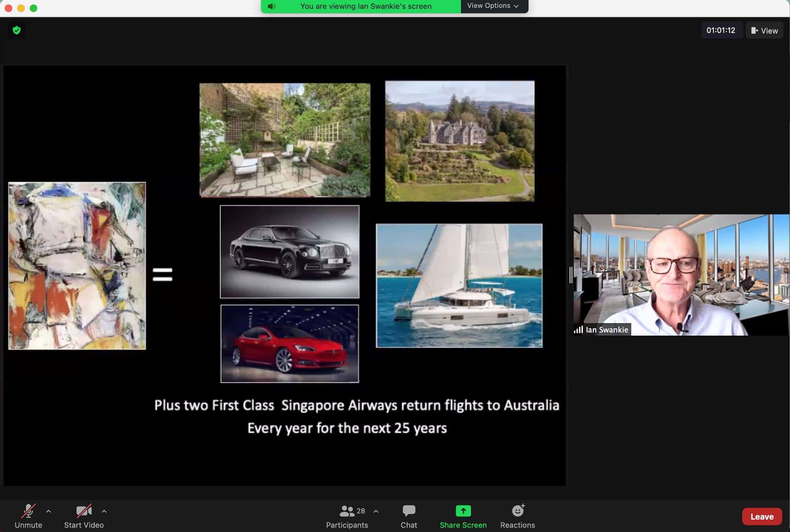Screen dimensions: 790x532
Task: Click the garden patio photo
Action: [285, 140]
